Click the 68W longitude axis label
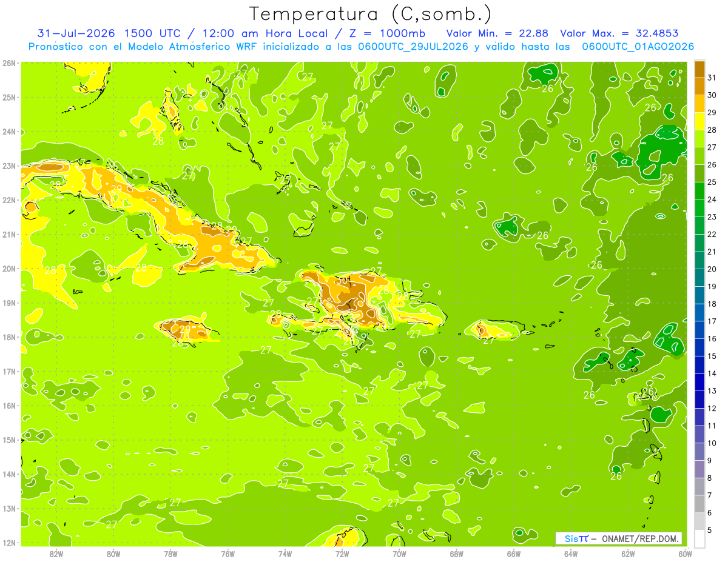728x562 pixels. point(457,554)
